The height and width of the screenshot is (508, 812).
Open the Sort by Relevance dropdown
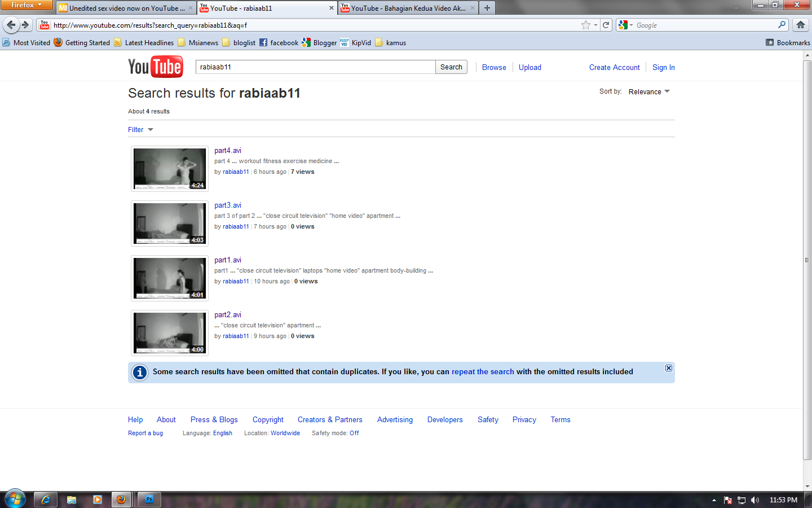point(649,91)
